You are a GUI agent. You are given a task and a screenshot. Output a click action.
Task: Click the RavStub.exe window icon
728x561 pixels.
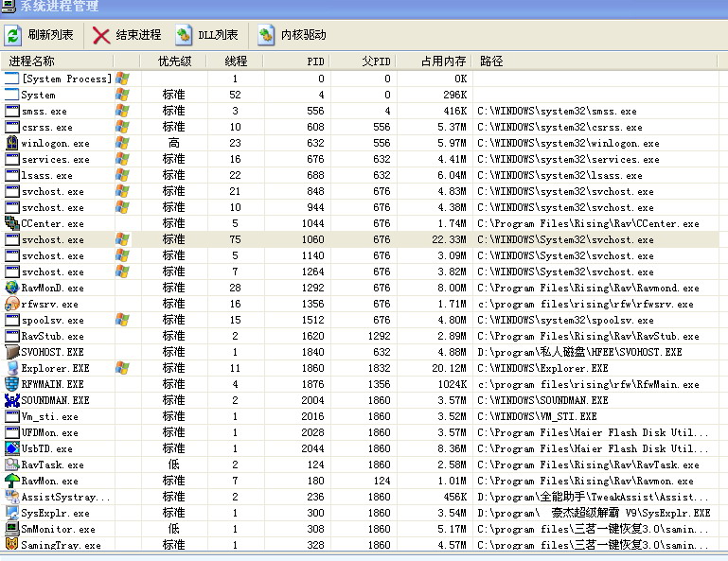tap(11, 336)
